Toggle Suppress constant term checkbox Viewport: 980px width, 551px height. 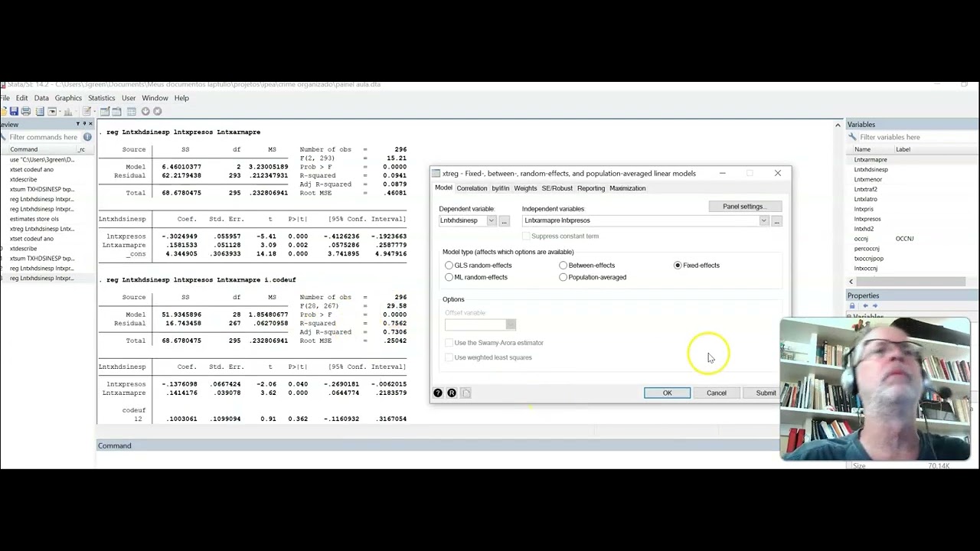click(526, 236)
